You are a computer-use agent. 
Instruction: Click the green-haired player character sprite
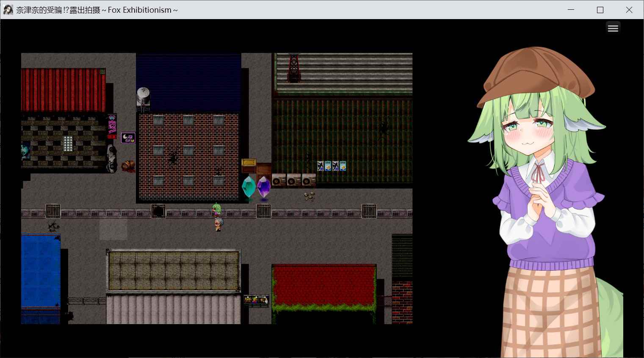pyautogui.click(x=217, y=209)
